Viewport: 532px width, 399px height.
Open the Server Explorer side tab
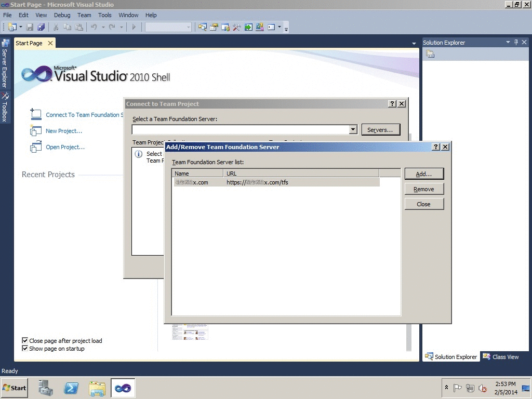(x=5, y=63)
